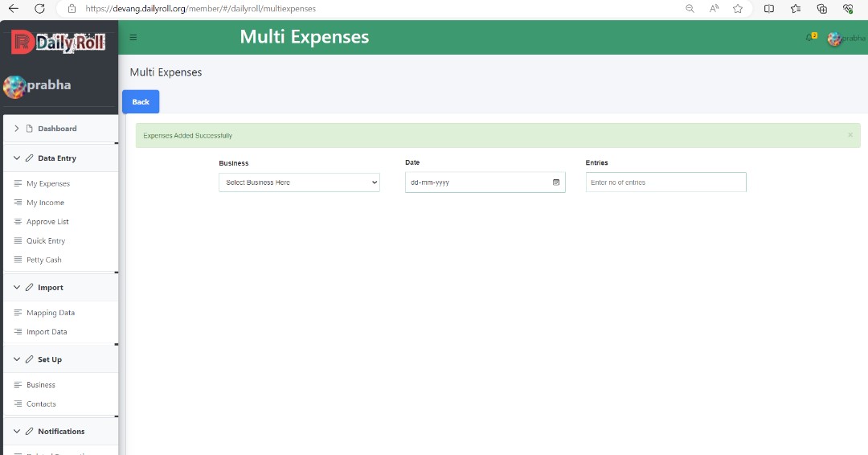Reload the page with the refresh icon
Image resolution: width=868 pixels, height=455 pixels.
(39, 8)
